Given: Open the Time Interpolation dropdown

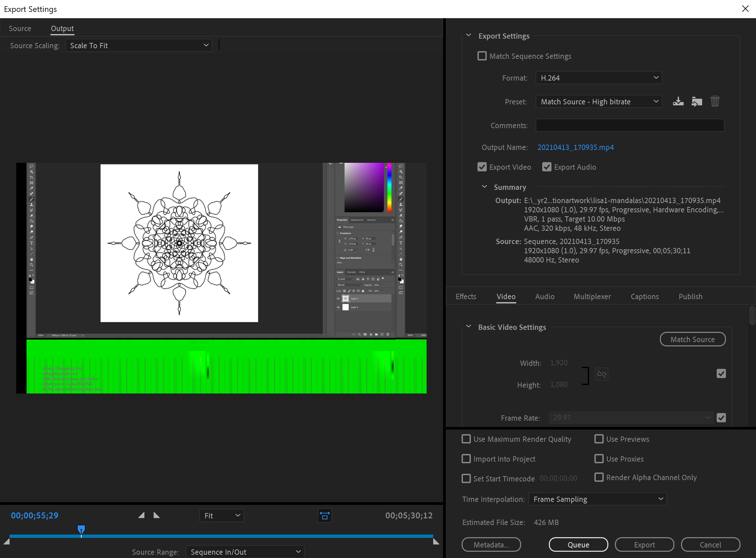Looking at the screenshot, I should tap(597, 499).
